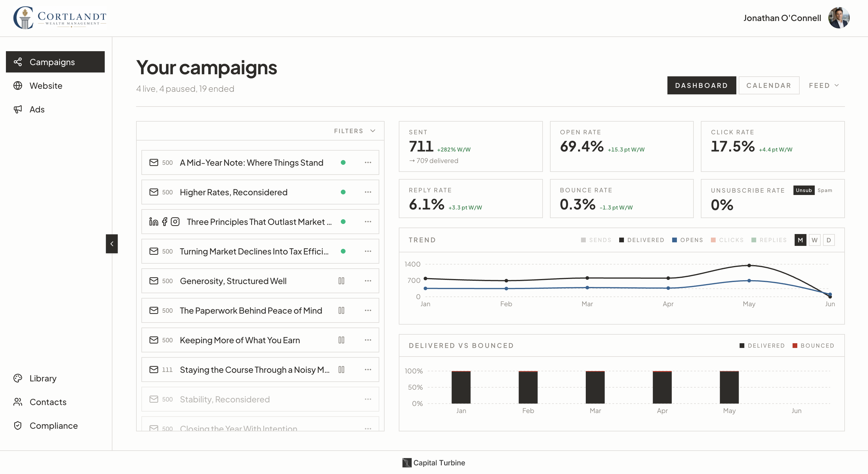This screenshot has width=868, height=474.
Task: Toggle the Opens series in Trend legend
Action: [688, 240]
